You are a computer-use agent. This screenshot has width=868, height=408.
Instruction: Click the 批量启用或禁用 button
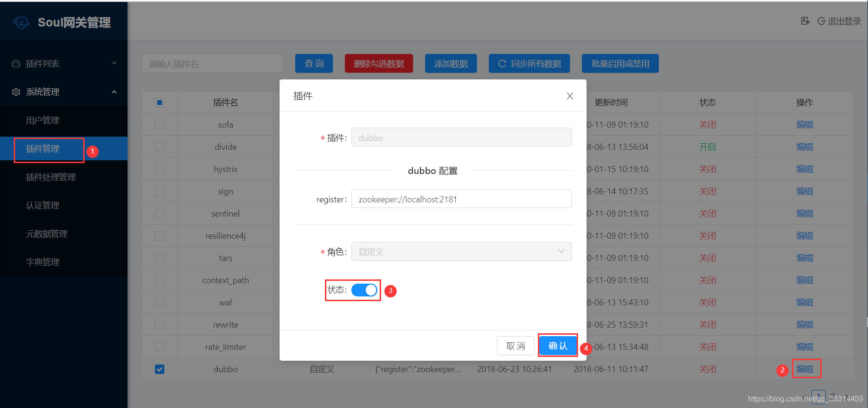coord(621,63)
